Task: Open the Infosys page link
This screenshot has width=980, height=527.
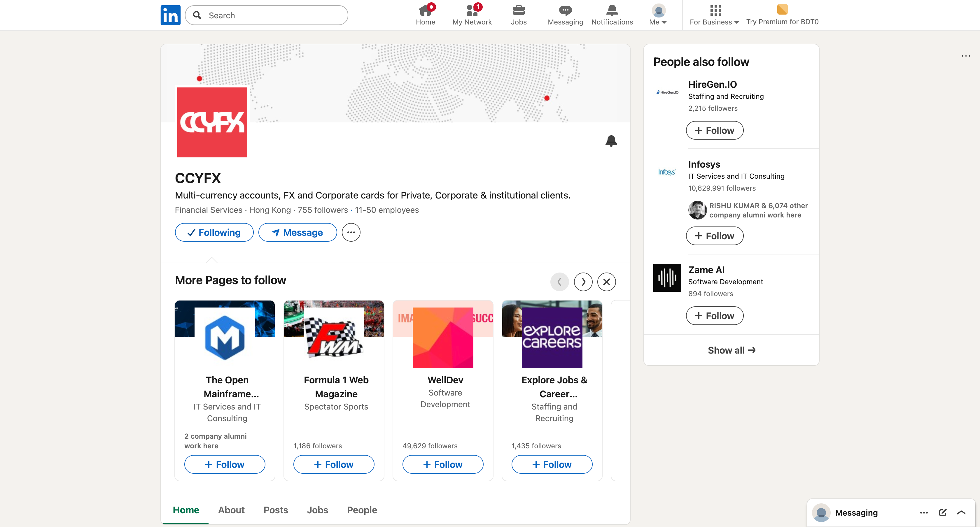Action: pyautogui.click(x=704, y=164)
